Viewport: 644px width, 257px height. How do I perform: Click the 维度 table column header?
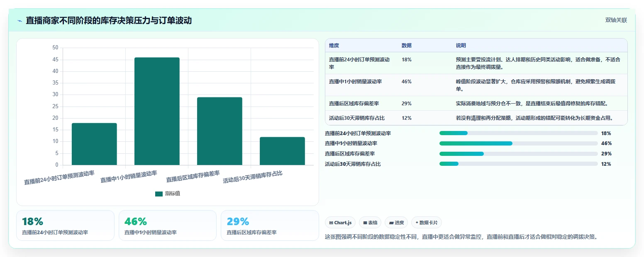[334, 46]
